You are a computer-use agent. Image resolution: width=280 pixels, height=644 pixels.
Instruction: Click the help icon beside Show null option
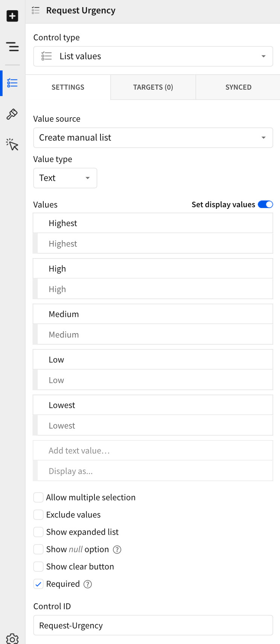coord(117,549)
